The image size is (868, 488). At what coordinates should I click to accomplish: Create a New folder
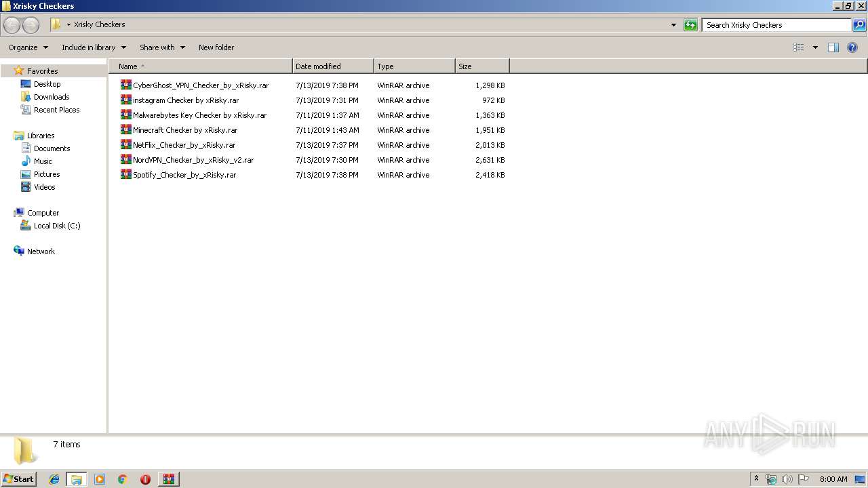click(x=216, y=47)
